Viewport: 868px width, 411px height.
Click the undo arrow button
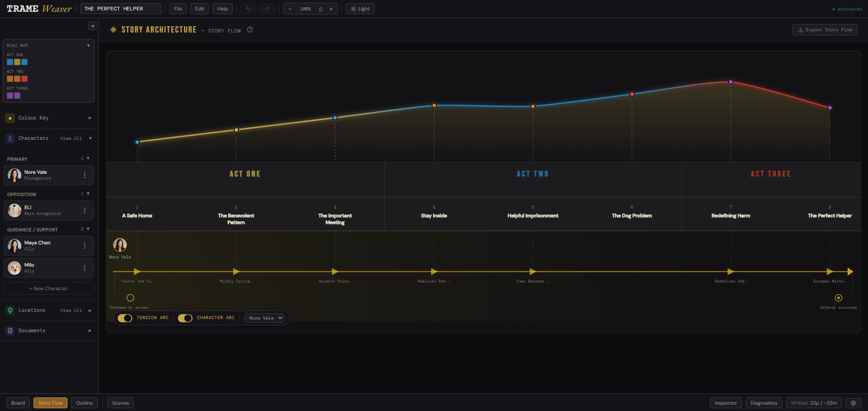coord(248,9)
